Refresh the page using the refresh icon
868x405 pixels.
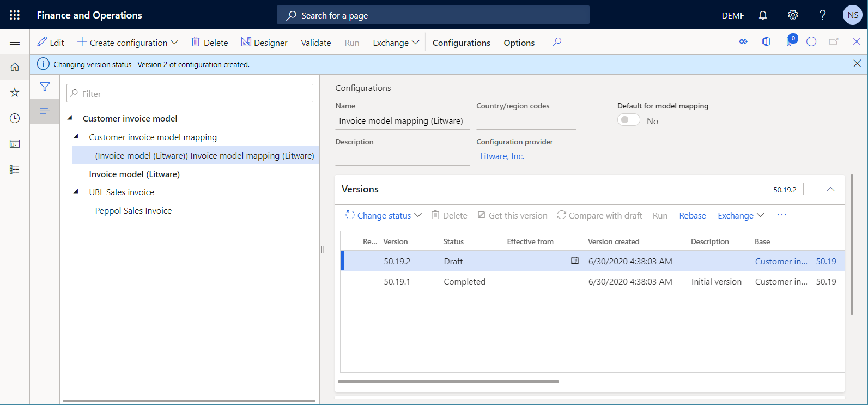click(x=811, y=42)
